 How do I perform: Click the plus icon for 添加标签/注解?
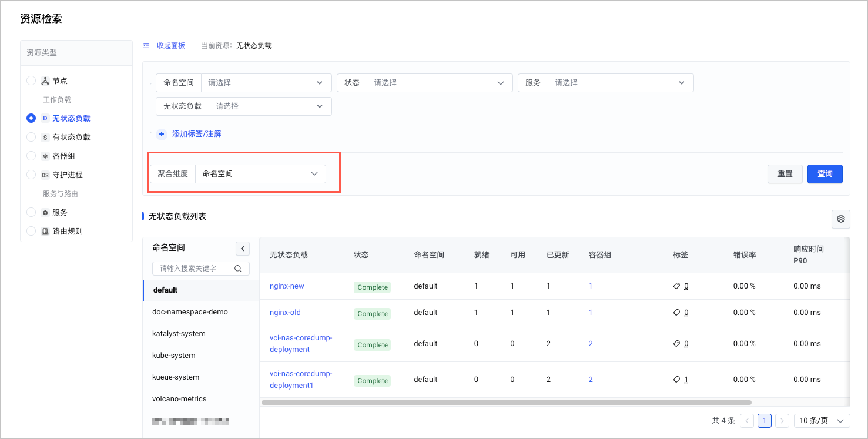[162, 134]
